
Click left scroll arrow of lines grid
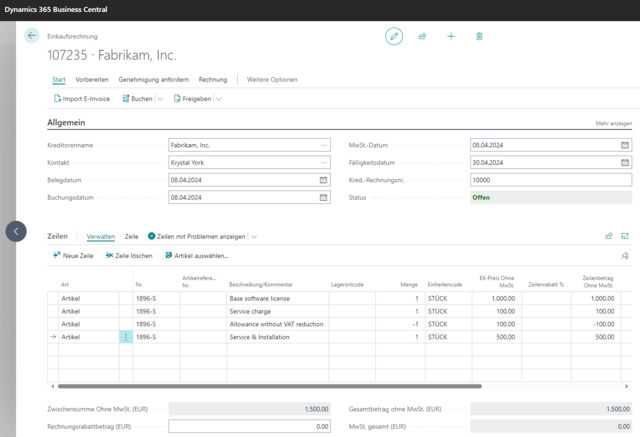[x=53, y=386]
